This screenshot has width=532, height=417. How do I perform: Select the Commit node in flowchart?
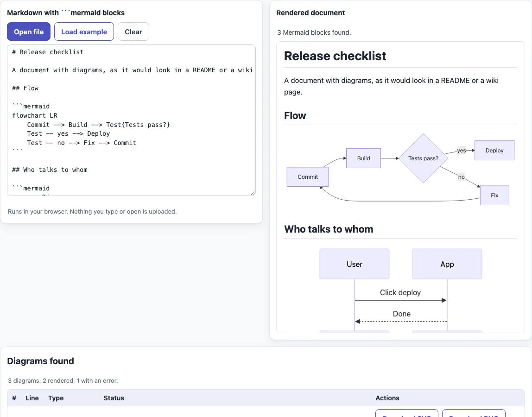point(308,177)
